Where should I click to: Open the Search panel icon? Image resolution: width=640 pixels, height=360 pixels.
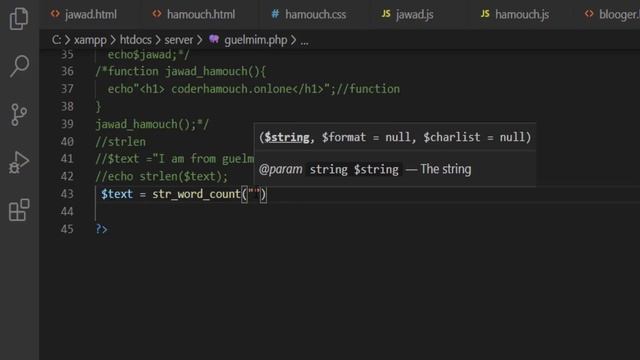19,66
